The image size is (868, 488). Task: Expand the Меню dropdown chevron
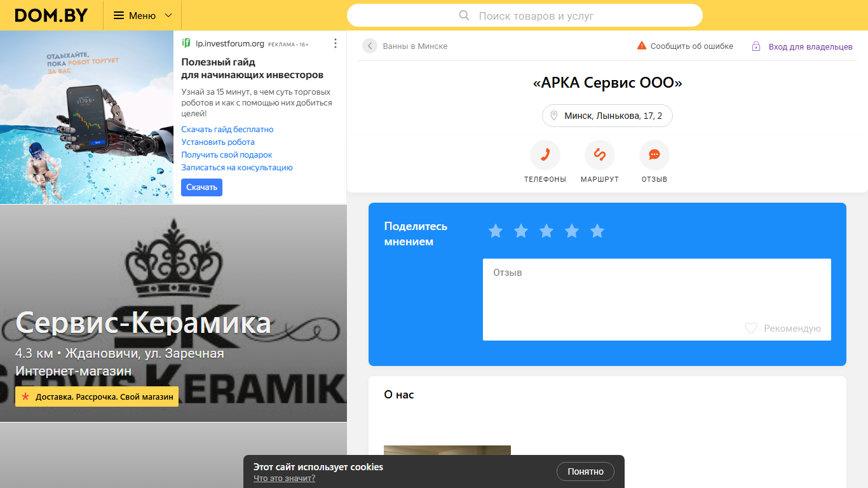point(168,15)
